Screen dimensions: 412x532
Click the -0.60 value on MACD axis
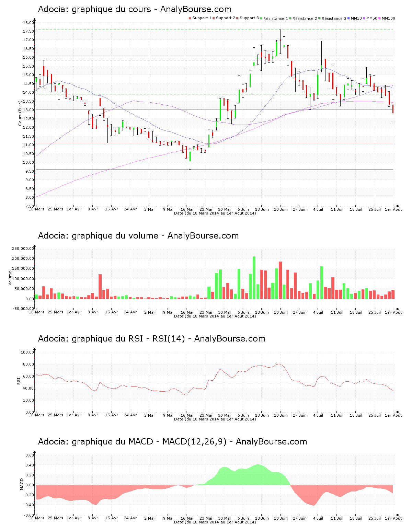pos(28,515)
